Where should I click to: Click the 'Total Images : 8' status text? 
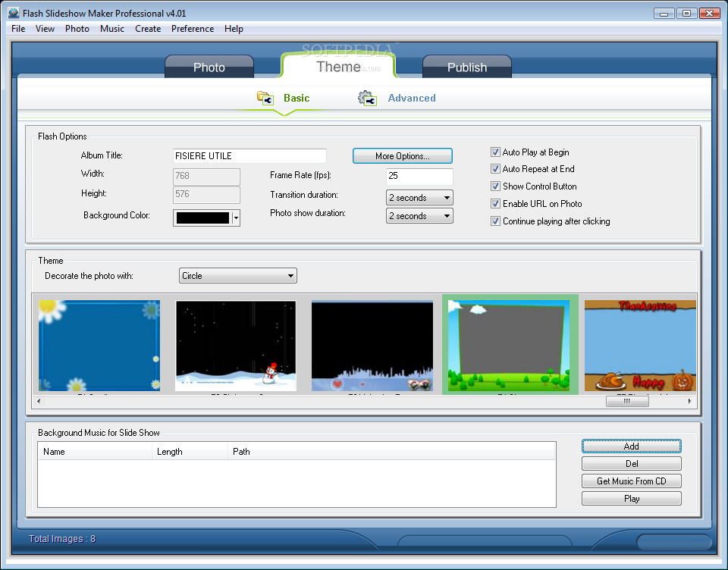(62, 539)
